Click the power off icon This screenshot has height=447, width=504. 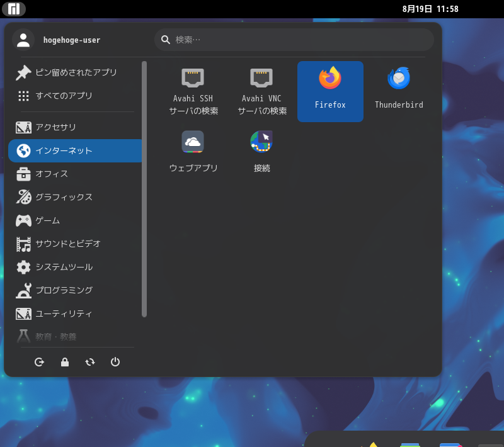click(115, 362)
